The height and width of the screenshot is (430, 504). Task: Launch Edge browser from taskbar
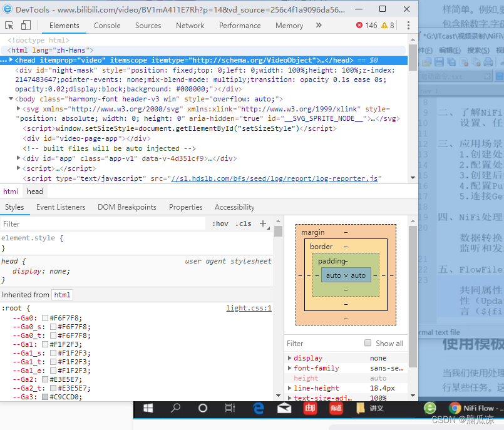[x=258, y=408]
